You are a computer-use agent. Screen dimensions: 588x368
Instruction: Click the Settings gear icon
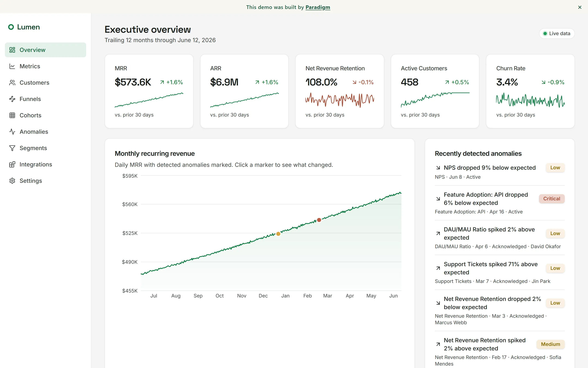[x=12, y=181]
